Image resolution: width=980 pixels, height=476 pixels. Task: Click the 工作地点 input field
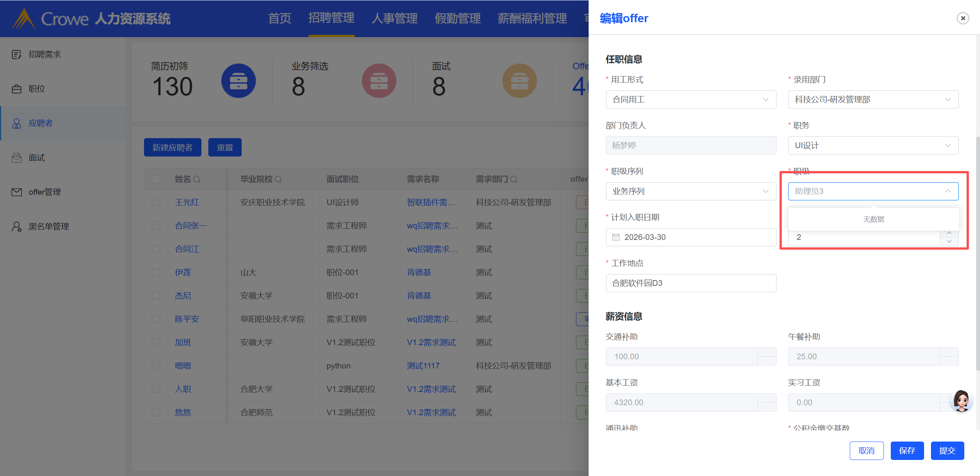(690, 283)
